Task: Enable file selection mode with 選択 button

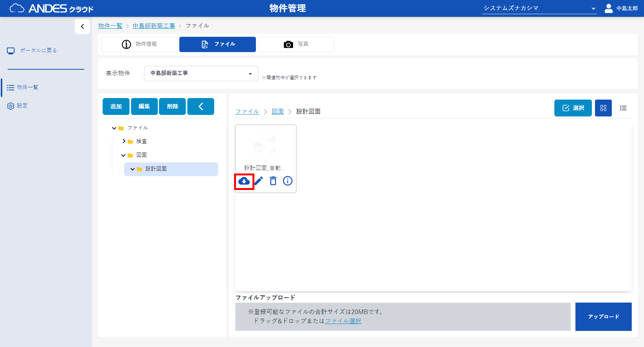Action: (573, 108)
